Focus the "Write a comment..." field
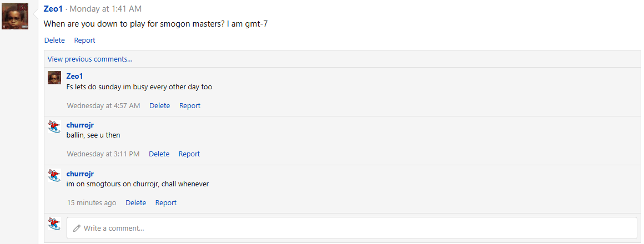This screenshot has height=244, width=644. click(355, 228)
